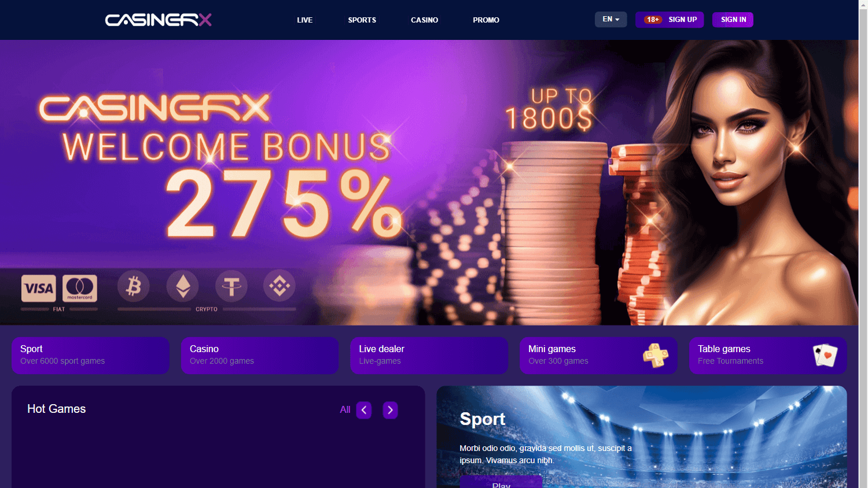
Task: Click the Binance coin icon
Action: (279, 286)
